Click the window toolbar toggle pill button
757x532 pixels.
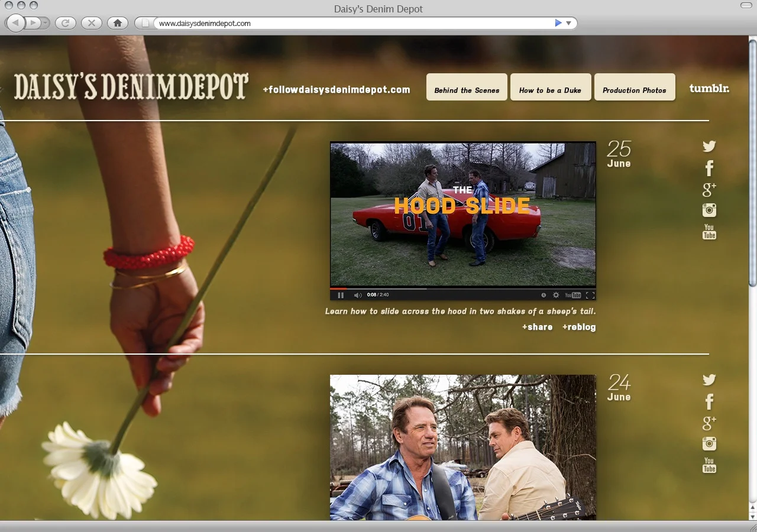coord(746,5)
